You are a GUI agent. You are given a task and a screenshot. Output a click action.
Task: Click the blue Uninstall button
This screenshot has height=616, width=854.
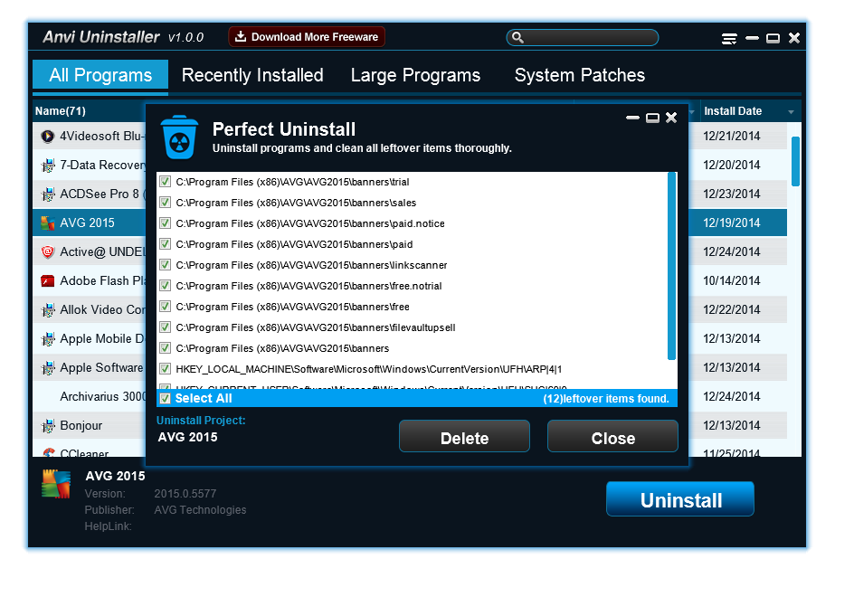680,499
